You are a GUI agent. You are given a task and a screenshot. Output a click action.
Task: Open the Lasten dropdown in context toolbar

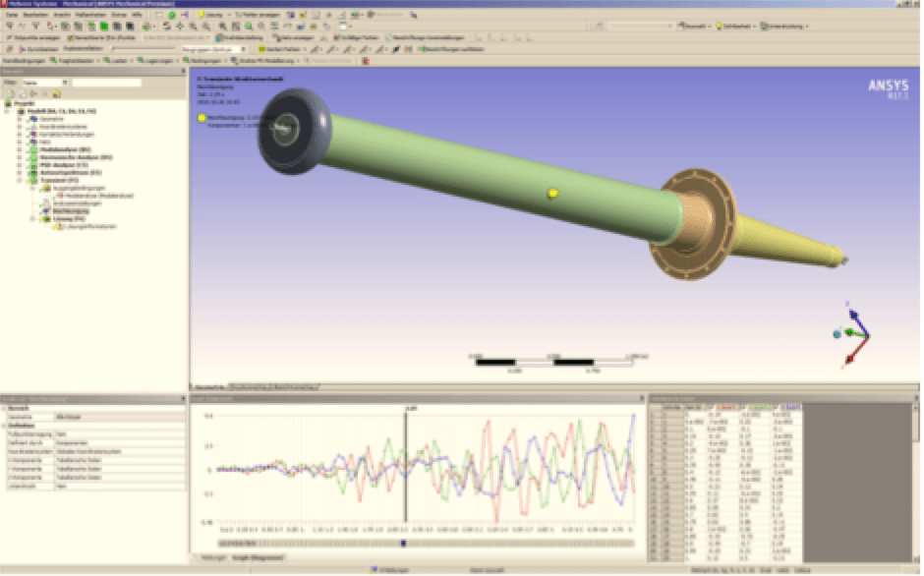120,61
